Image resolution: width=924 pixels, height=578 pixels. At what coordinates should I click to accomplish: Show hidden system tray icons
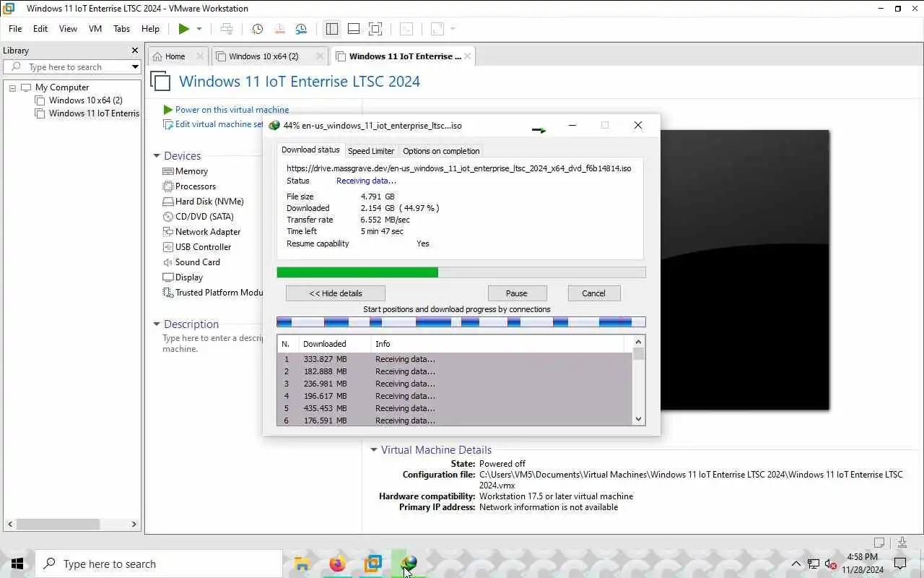pyautogui.click(x=796, y=564)
